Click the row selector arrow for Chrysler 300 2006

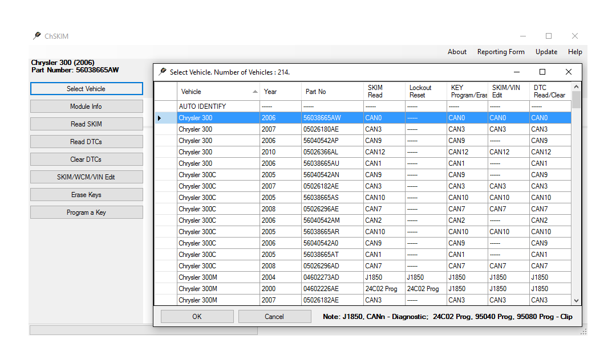point(160,118)
